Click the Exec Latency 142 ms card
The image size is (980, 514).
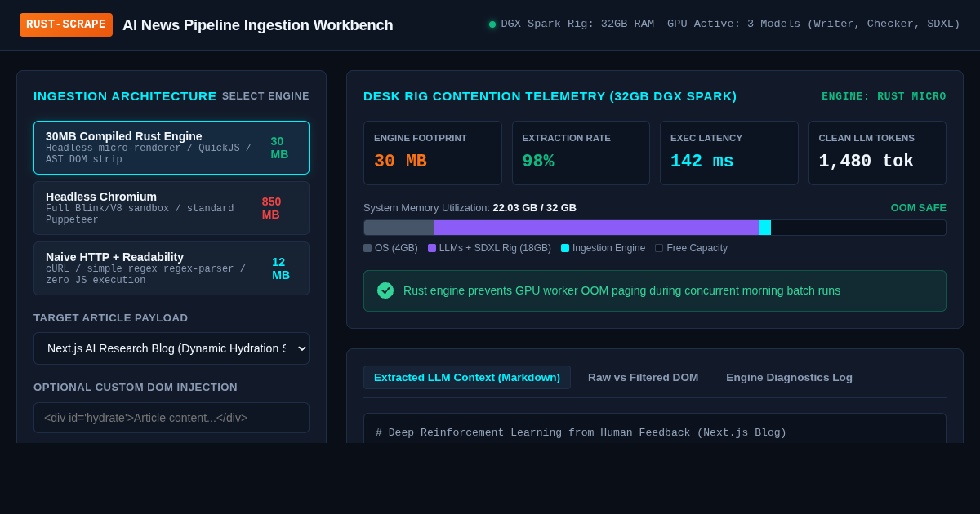click(729, 153)
